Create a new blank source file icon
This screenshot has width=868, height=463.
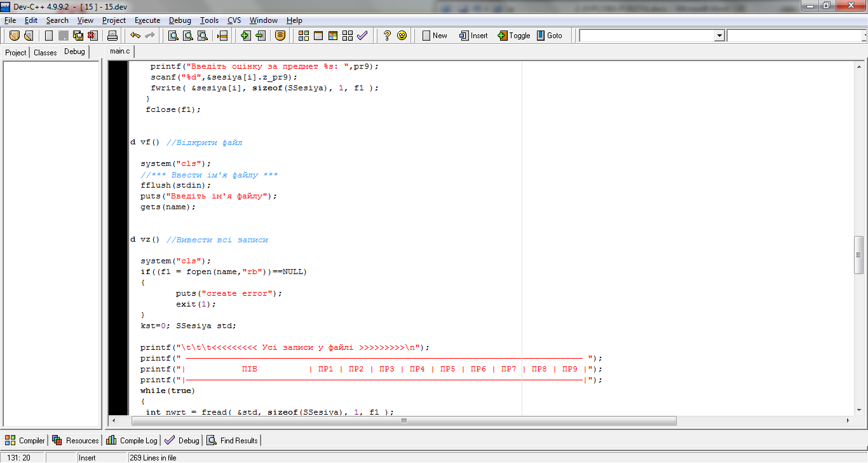(49, 36)
